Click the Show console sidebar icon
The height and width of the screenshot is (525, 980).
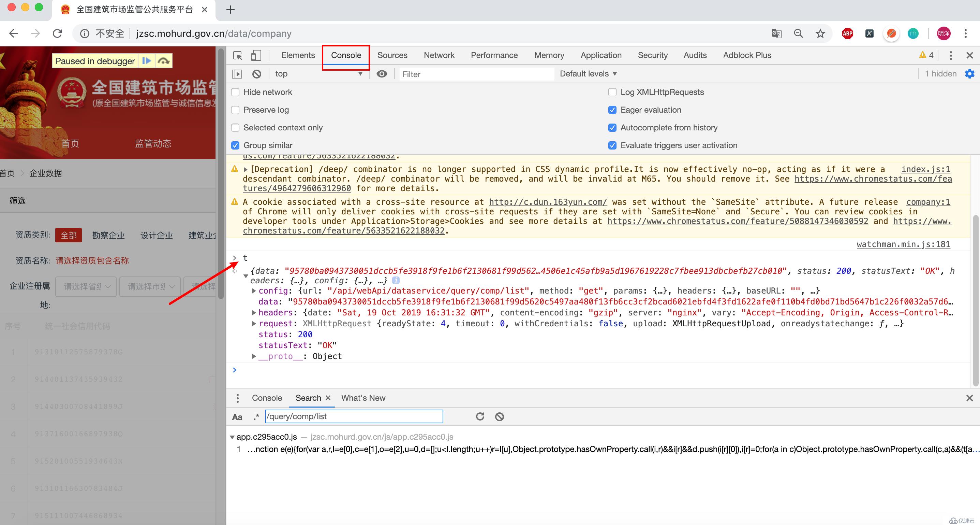[x=237, y=73]
